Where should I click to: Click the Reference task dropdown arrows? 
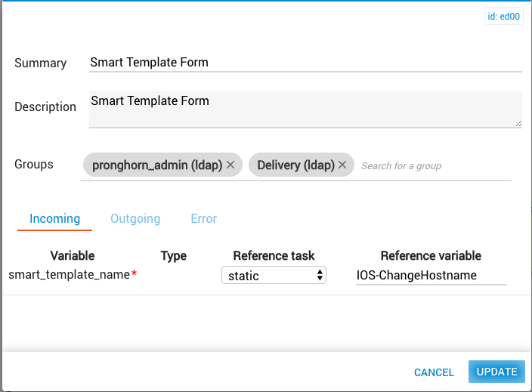coord(320,275)
